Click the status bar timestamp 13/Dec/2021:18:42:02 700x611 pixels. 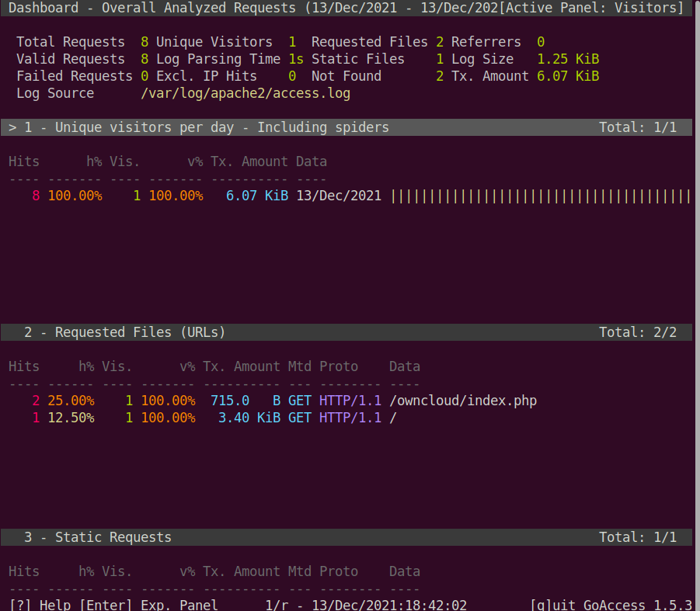[x=388, y=605]
